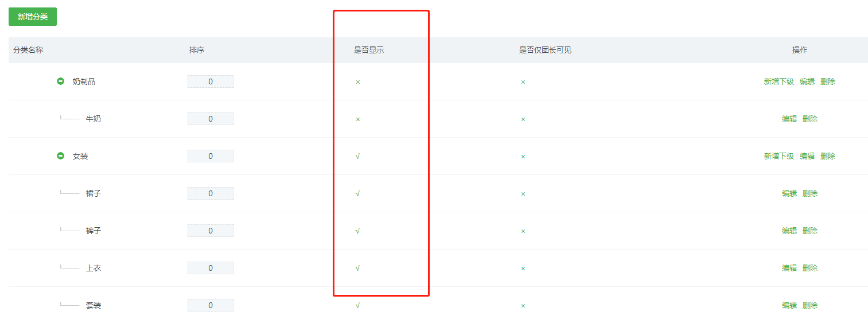The width and height of the screenshot is (868, 323).
Task: Click 删除 link in 奶制品 row
Action: tap(828, 81)
